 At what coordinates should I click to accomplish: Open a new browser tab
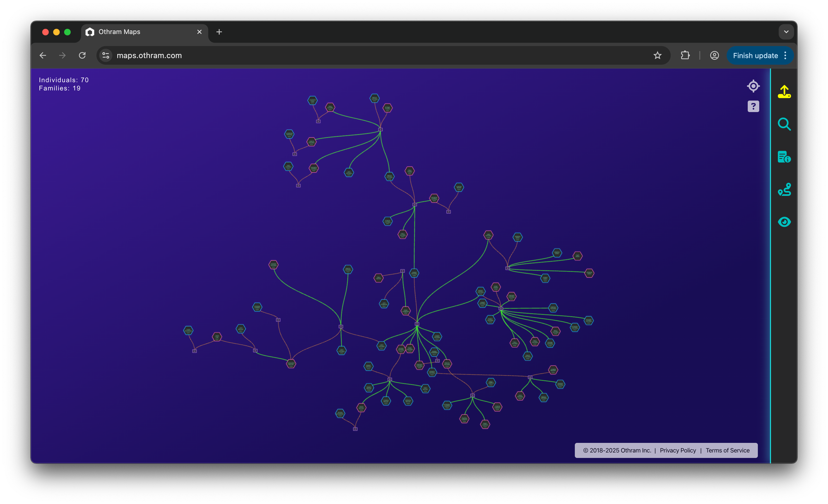219,32
